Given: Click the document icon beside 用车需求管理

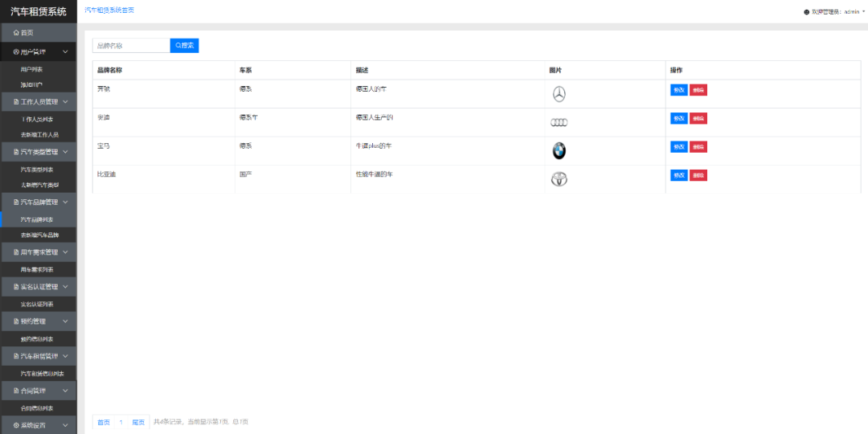Looking at the screenshot, I should (x=16, y=252).
